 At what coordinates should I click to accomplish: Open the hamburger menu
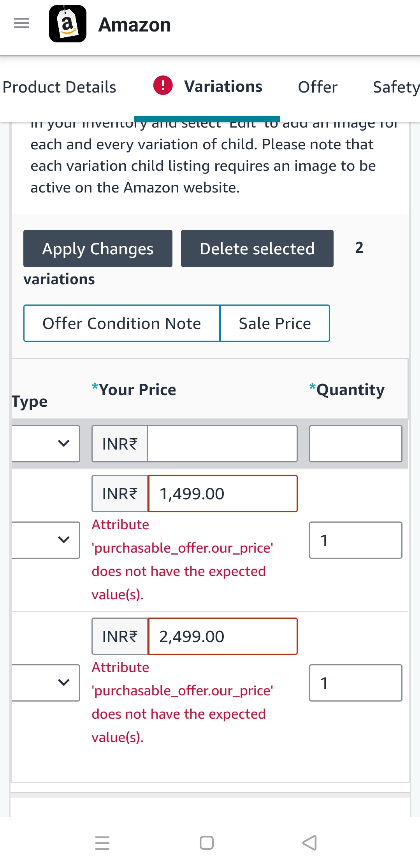pyautogui.click(x=21, y=23)
